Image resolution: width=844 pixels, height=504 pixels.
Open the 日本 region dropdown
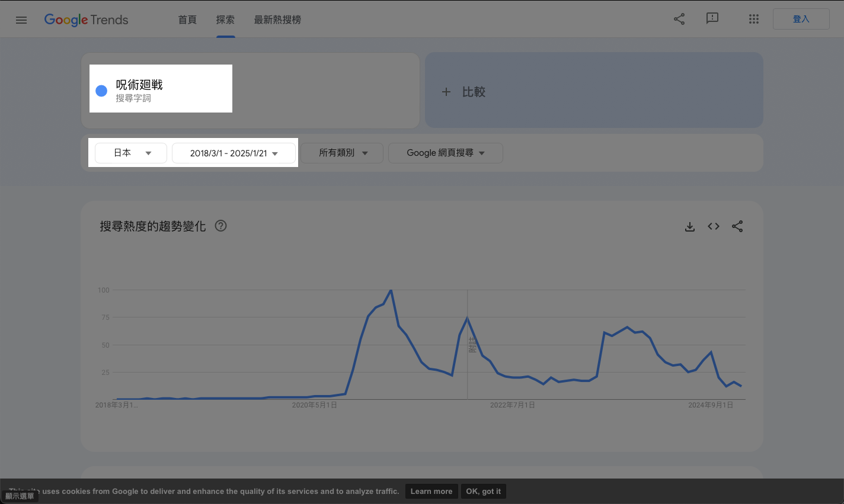pyautogui.click(x=131, y=153)
